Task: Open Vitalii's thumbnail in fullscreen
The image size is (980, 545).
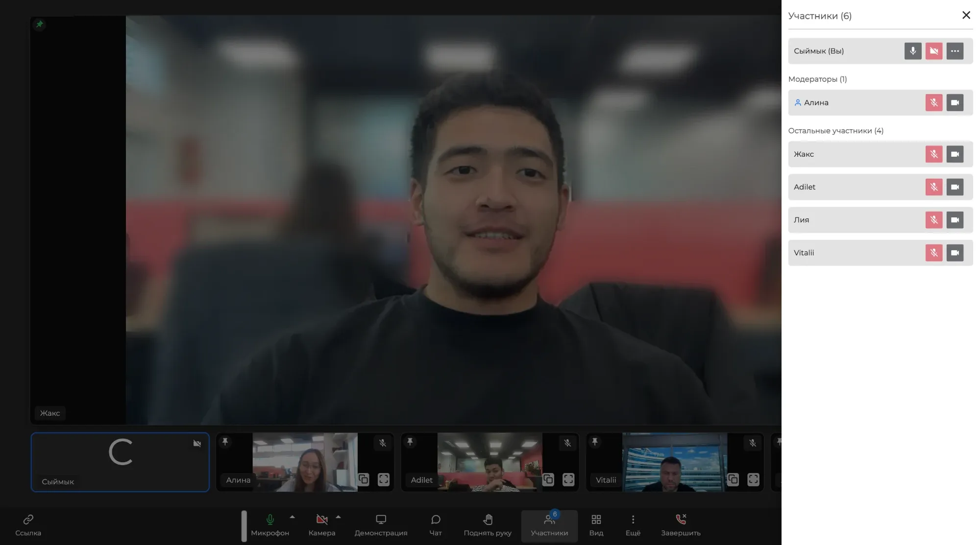Action: [753, 479]
